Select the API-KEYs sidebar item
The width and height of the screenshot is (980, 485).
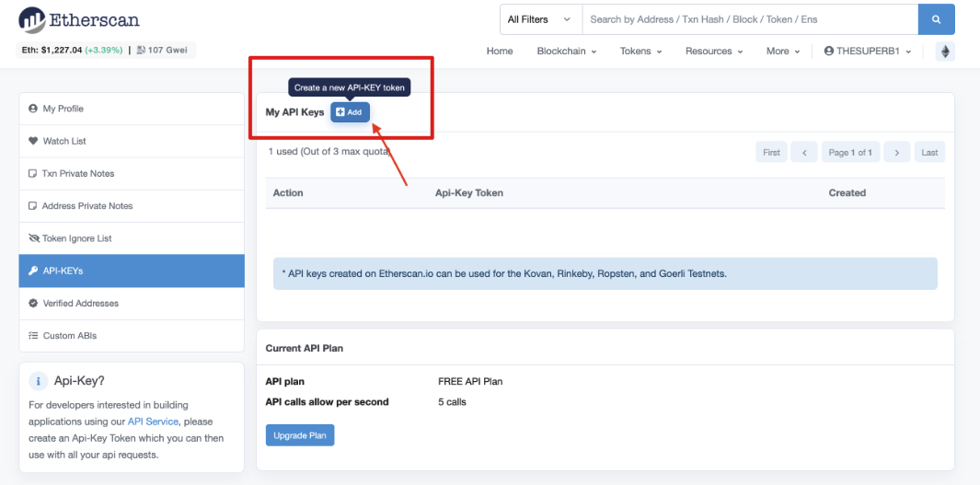point(132,271)
